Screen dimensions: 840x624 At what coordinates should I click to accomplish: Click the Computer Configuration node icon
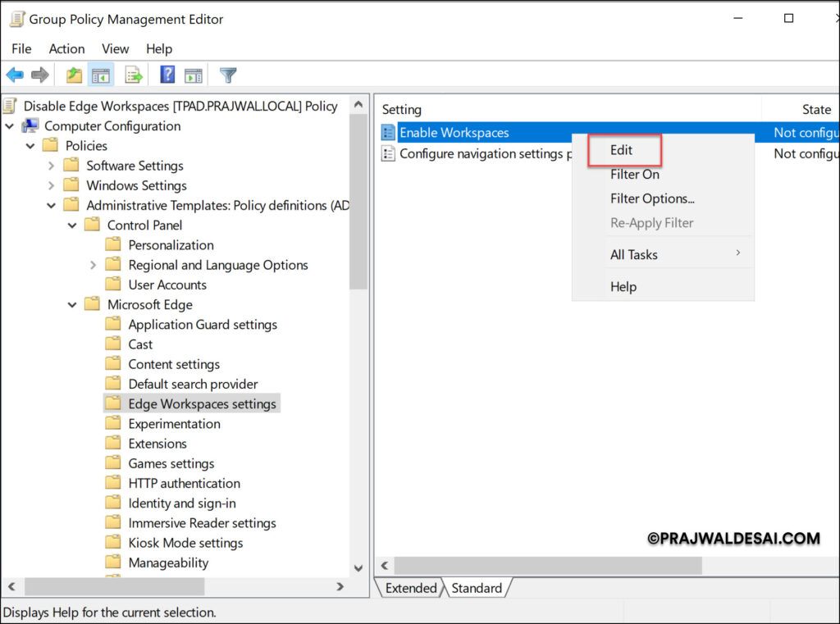pyautogui.click(x=30, y=126)
